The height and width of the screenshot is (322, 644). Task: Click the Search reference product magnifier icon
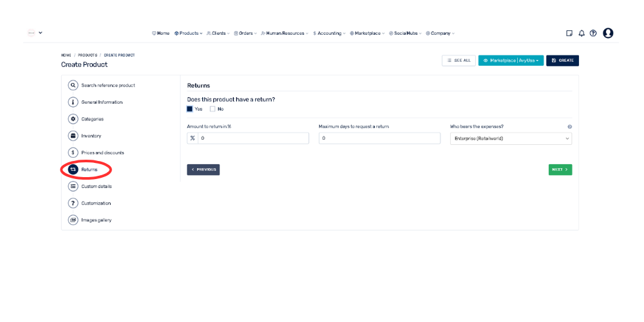(x=73, y=85)
